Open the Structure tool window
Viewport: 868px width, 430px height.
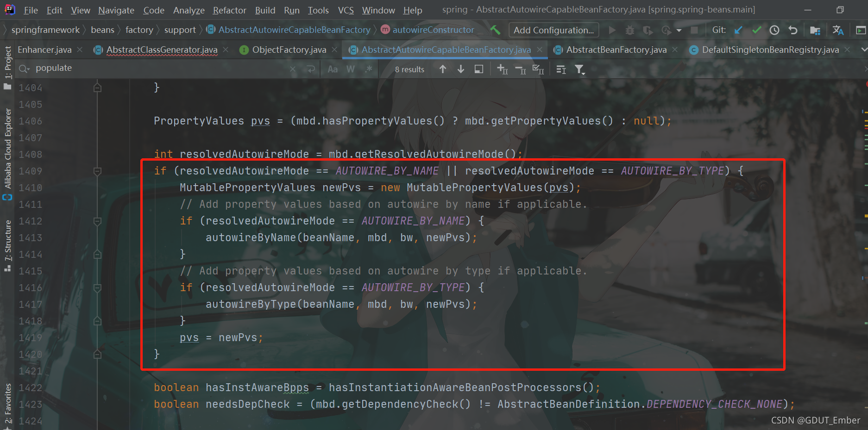coord(7,245)
